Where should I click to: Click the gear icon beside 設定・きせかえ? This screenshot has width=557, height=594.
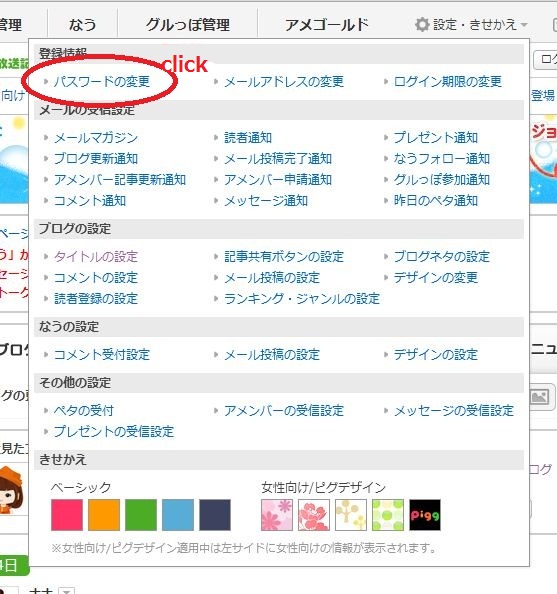point(422,25)
